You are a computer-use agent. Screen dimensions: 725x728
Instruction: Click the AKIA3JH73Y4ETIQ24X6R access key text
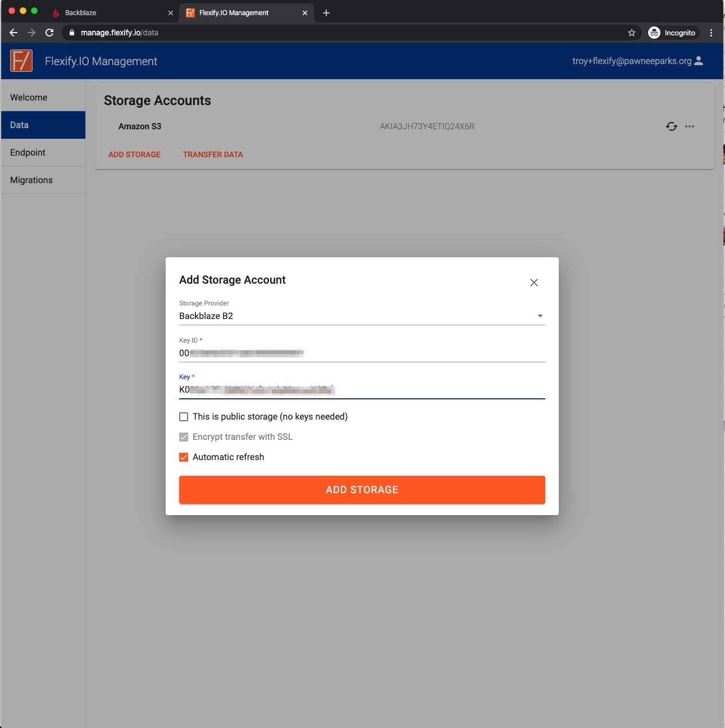tap(427, 126)
